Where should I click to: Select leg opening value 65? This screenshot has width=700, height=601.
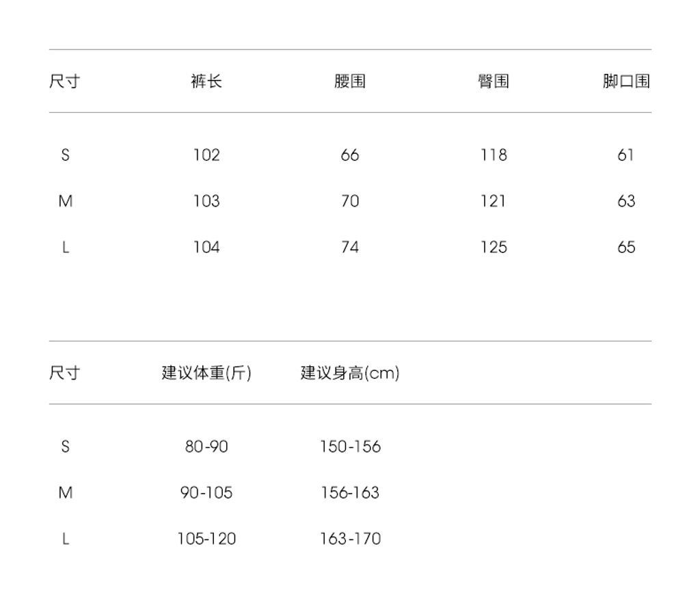tap(625, 247)
